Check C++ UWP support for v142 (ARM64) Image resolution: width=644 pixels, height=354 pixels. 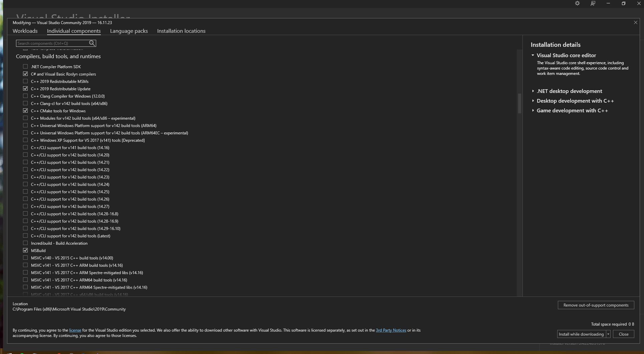[x=25, y=125]
